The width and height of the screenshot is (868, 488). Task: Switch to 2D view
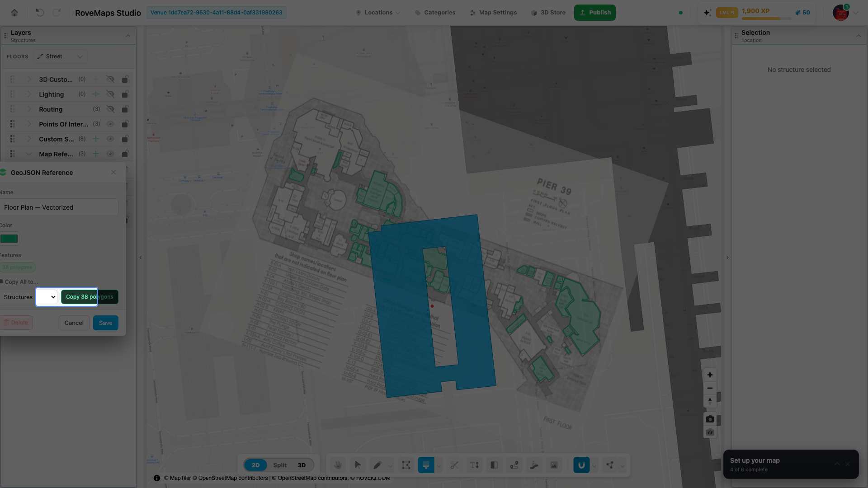[255, 465]
